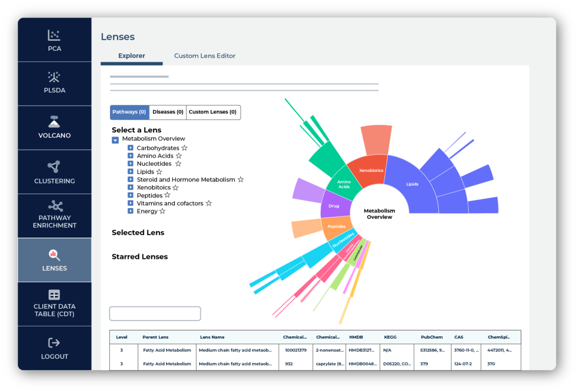The width and height of the screenshot is (578, 392).
Task: Select the Diseases (0) tab
Action: (168, 112)
